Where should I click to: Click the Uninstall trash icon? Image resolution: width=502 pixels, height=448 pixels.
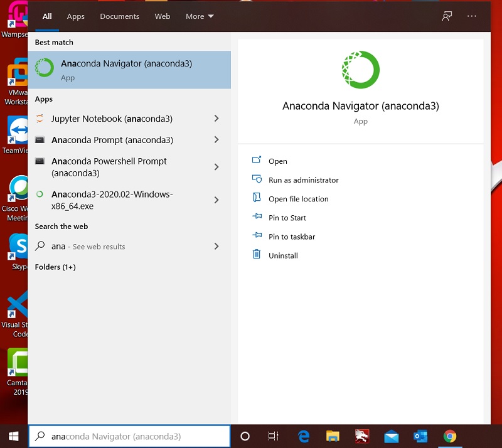pyautogui.click(x=257, y=254)
